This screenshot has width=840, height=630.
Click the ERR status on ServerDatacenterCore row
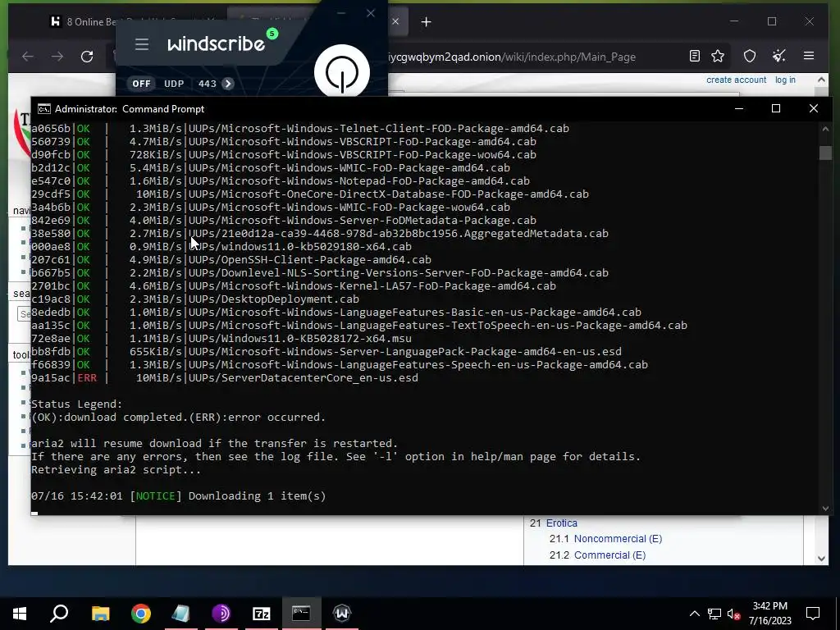point(87,377)
